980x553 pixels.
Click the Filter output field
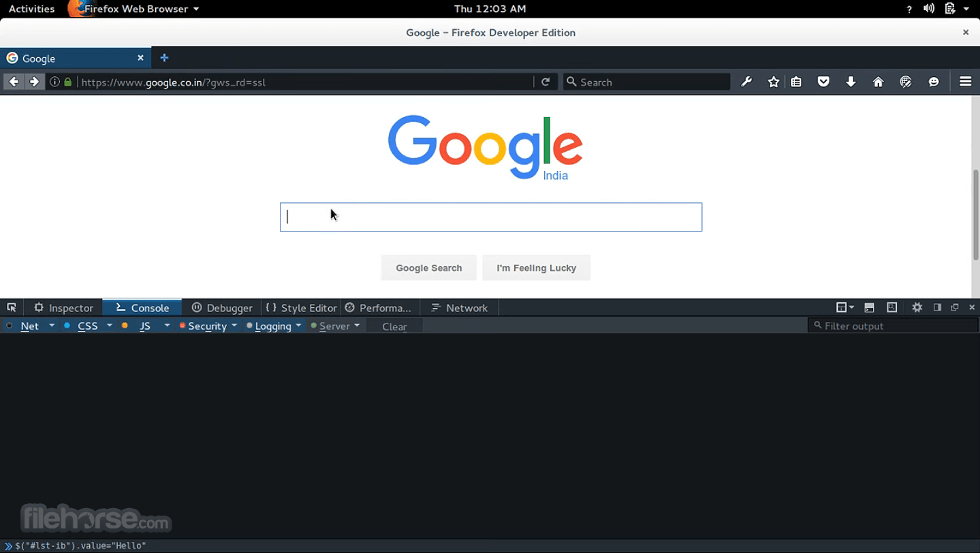point(894,326)
